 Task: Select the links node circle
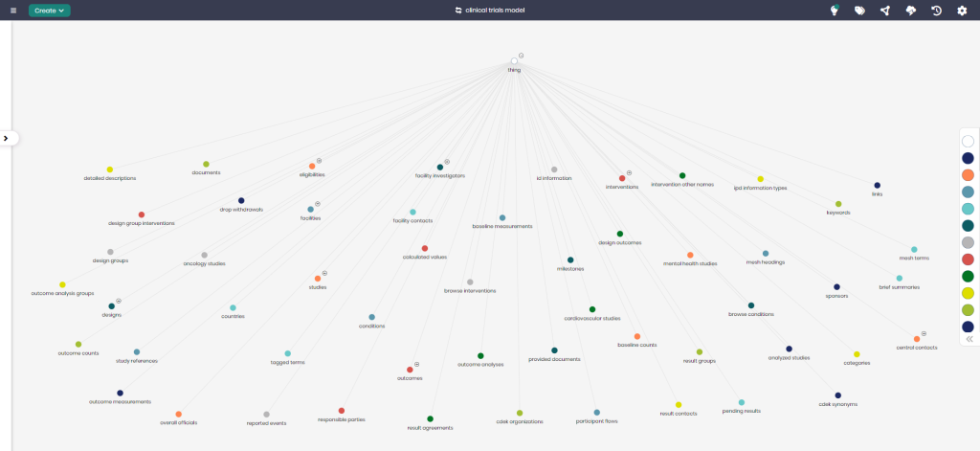(x=877, y=186)
